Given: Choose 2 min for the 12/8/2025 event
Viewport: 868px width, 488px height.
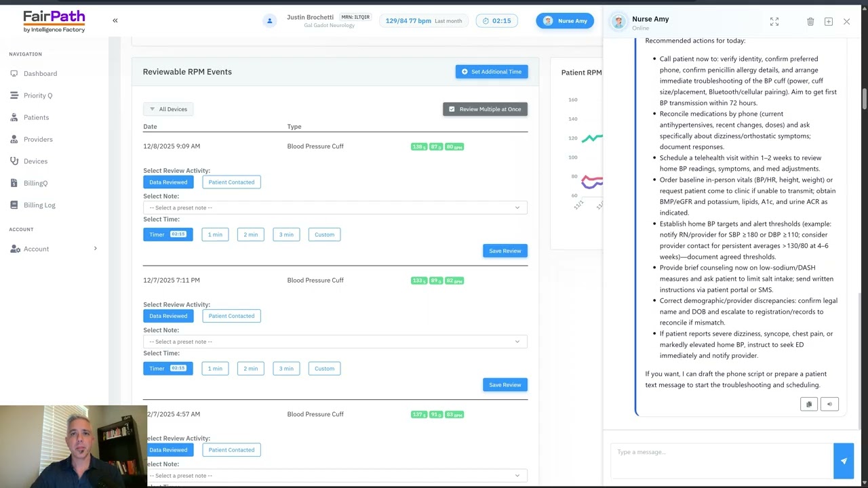Looking at the screenshot, I should [251, 235].
